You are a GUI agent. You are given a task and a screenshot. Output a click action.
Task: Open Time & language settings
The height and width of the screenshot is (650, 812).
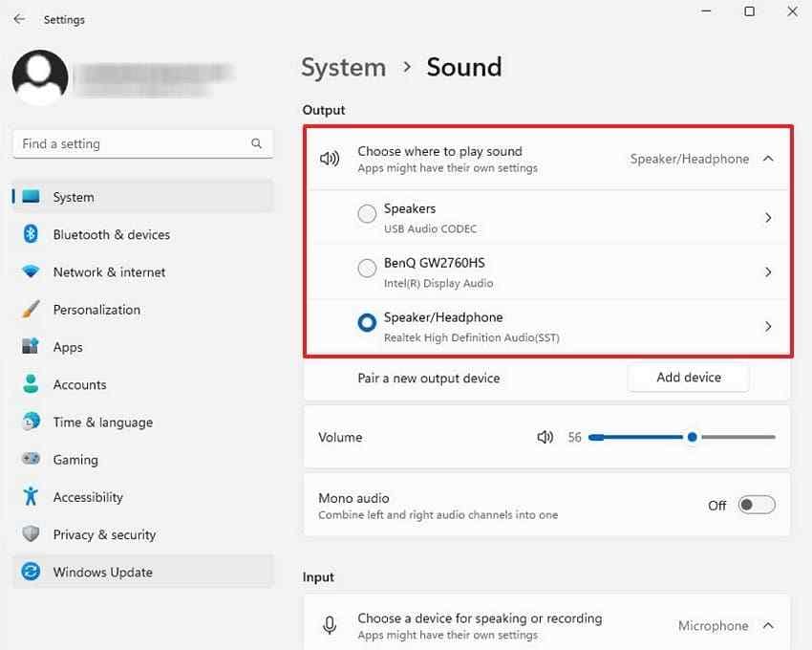pyautogui.click(x=143, y=422)
